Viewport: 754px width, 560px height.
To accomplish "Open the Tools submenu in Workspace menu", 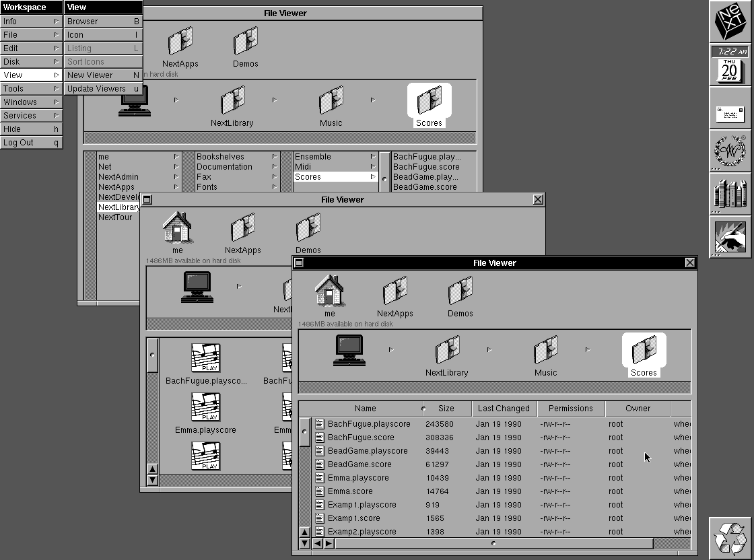I will [x=31, y=88].
